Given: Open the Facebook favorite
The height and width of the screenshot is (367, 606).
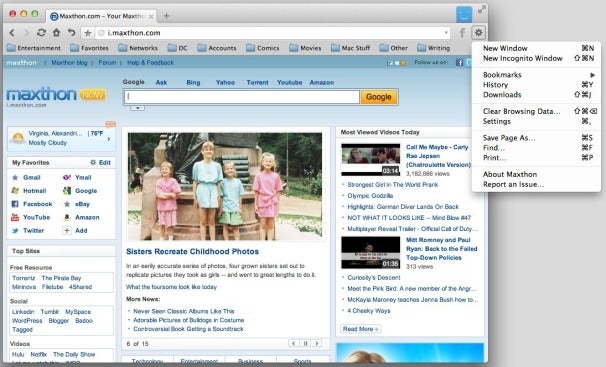Looking at the screenshot, I should [32, 204].
